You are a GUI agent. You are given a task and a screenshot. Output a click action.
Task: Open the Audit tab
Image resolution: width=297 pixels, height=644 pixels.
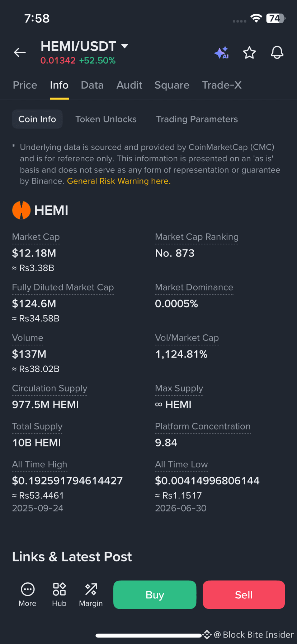[x=129, y=85]
